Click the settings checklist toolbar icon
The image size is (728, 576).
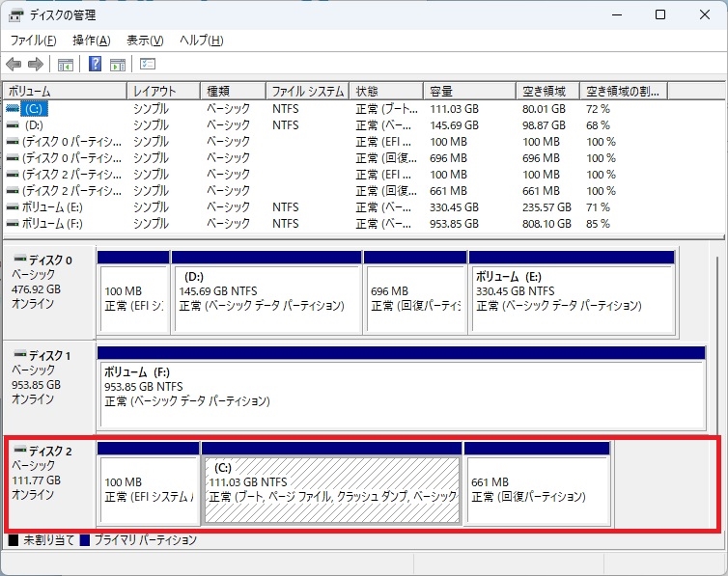[x=148, y=64]
